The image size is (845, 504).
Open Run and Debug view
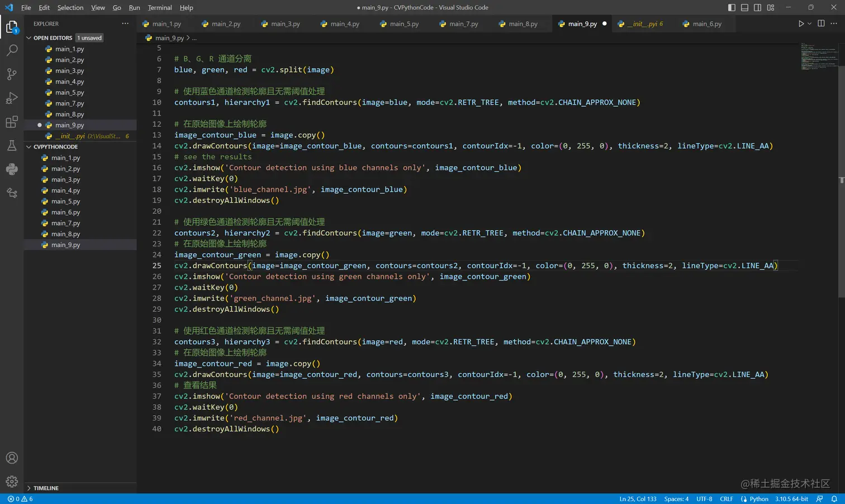click(12, 98)
